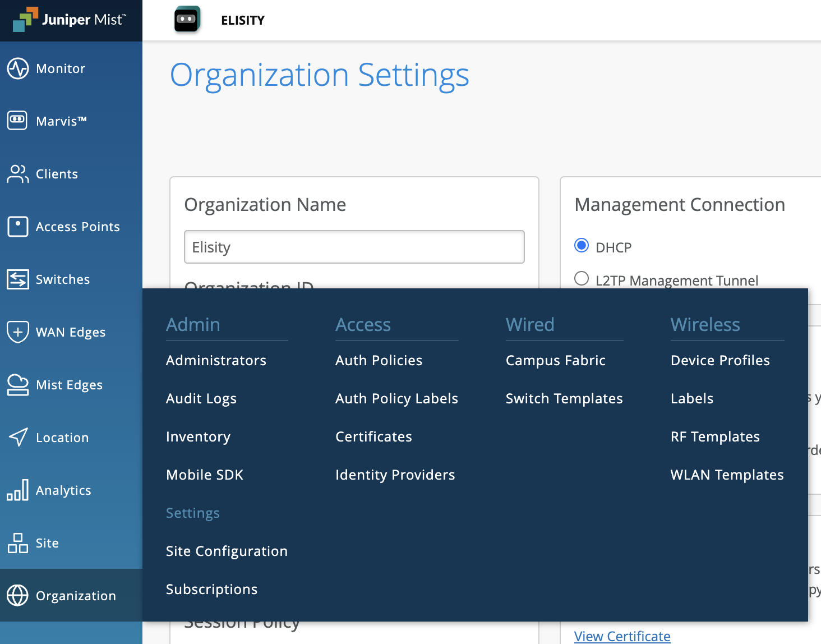
Task: Open the Analytics bar chart icon
Action: point(18,490)
